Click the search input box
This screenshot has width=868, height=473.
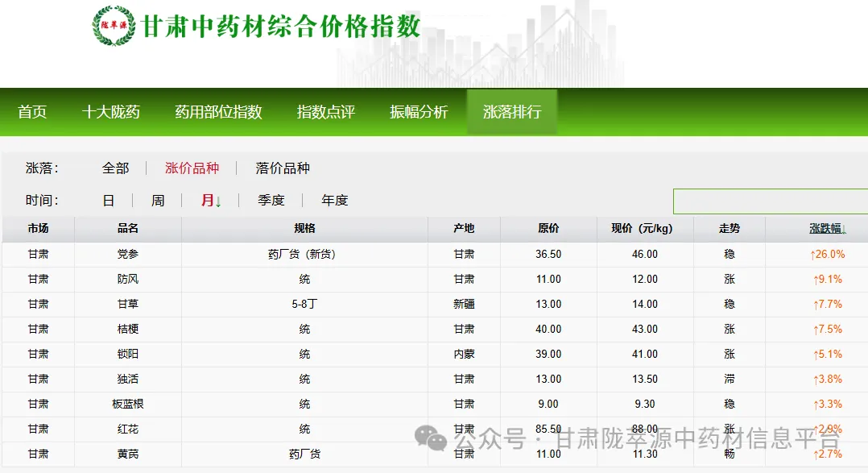771,201
